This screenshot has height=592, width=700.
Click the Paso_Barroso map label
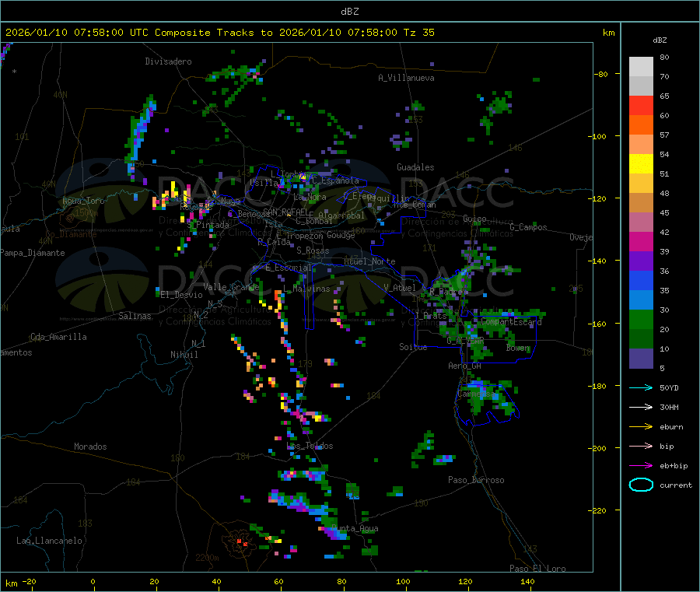pyautogui.click(x=476, y=480)
